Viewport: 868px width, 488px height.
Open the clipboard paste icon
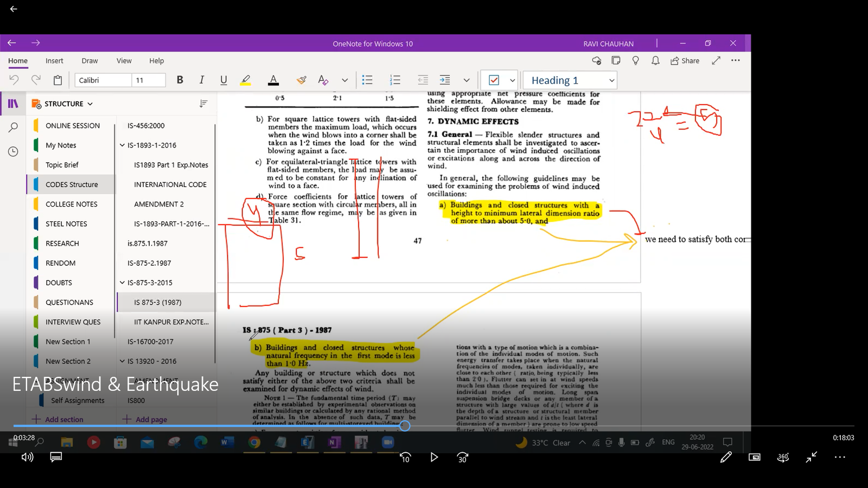coord(58,80)
